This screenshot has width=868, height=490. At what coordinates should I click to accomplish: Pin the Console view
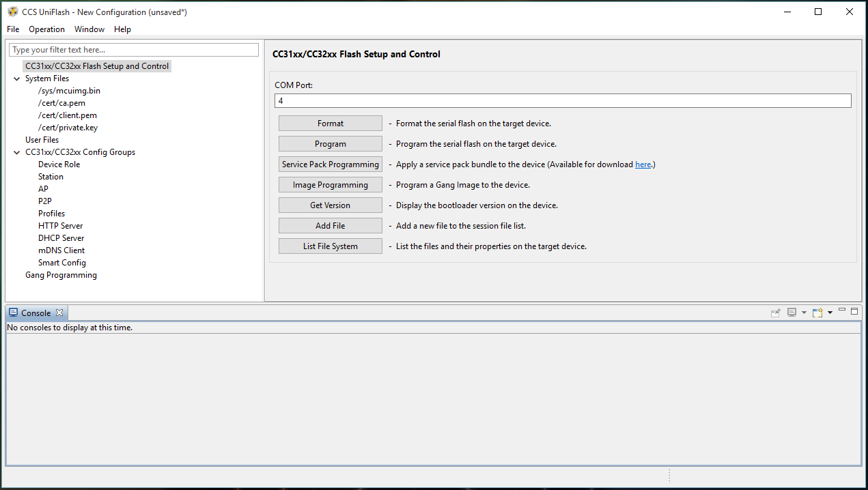775,312
